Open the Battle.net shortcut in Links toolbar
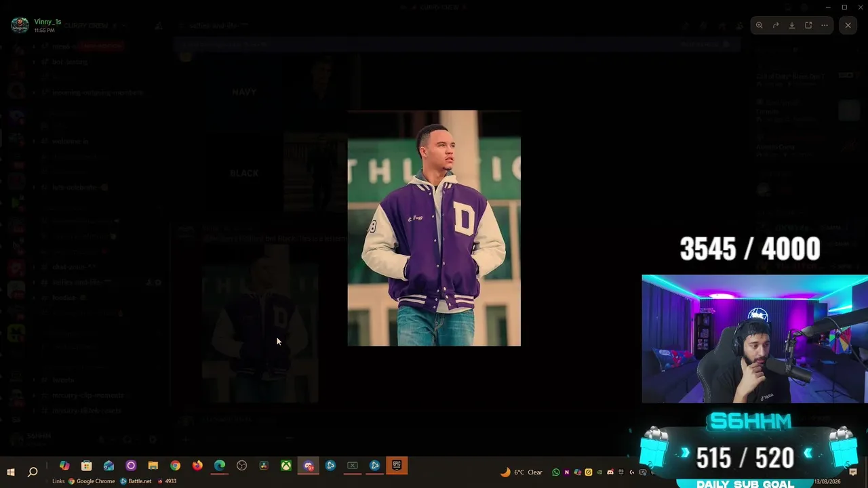The image size is (868, 488). tap(136, 481)
